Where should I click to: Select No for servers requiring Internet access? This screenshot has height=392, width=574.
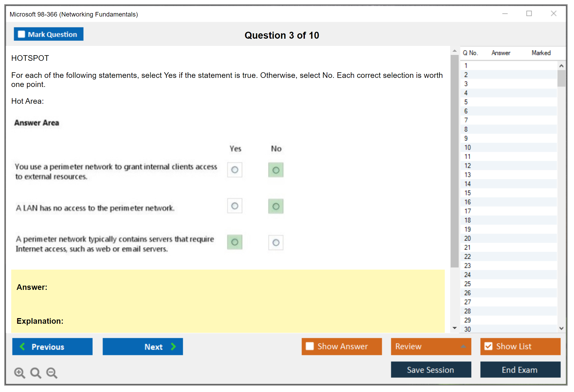click(x=276, y=242)
